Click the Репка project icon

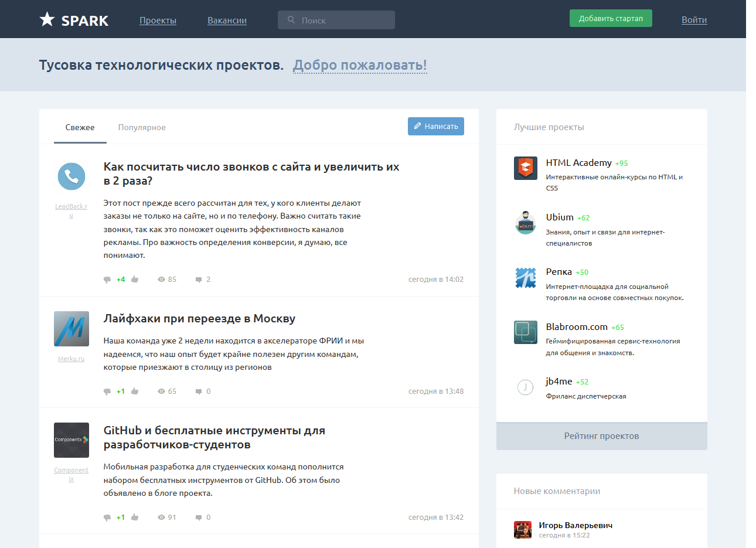point(525,277)
